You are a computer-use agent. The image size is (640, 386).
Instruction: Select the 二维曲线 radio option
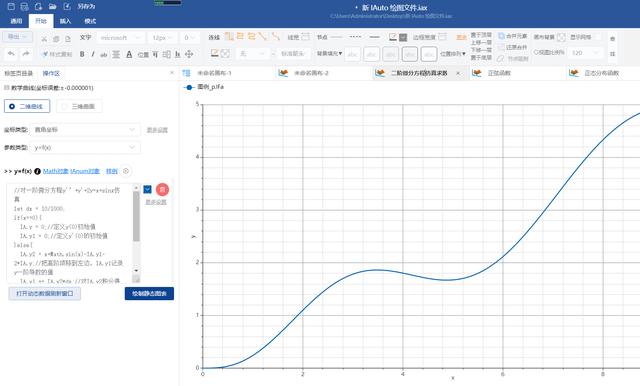[x=27, y=106]
